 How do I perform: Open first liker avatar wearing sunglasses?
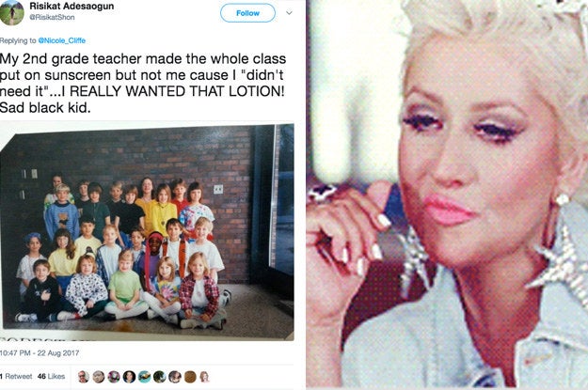point(83,377)
